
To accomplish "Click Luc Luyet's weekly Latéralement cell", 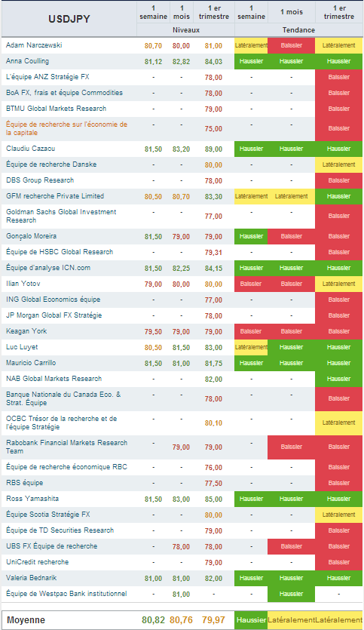I will coord(251,347).
